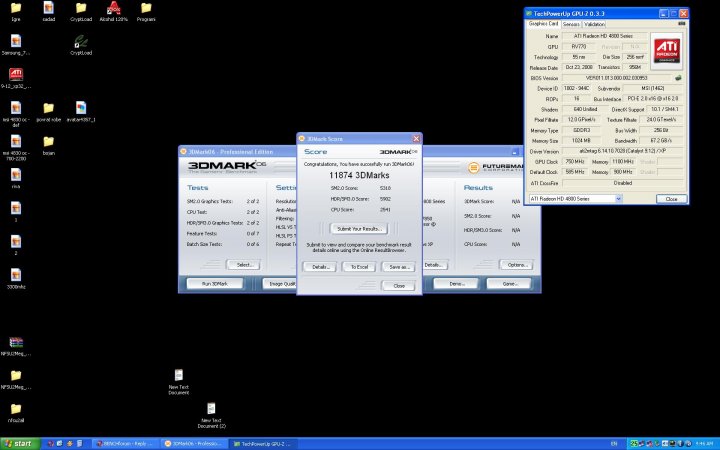Open the CryptLoad folder at top of desktop
Viewport: 720px width, 450px height.
coord(81,8)
